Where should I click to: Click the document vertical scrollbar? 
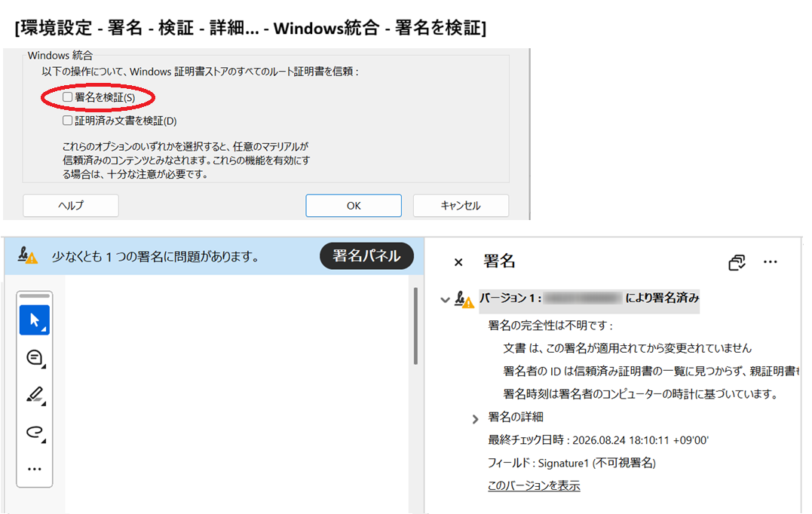pyautogui.click(x=415, y=326)
